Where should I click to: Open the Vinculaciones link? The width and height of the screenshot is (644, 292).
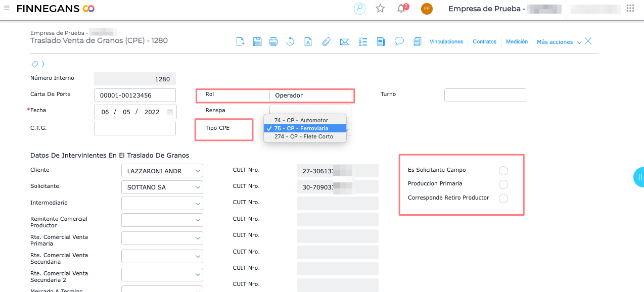point(446,42)
